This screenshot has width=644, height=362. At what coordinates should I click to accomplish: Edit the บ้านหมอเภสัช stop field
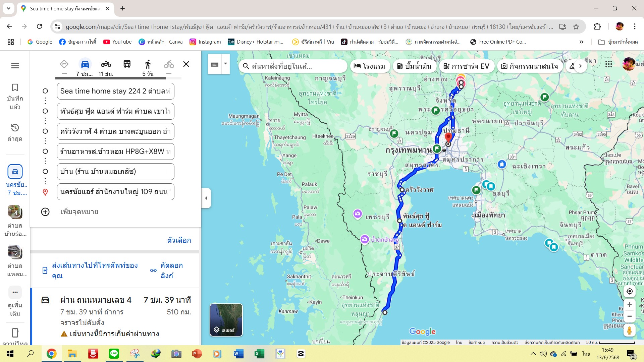(116, 172)
